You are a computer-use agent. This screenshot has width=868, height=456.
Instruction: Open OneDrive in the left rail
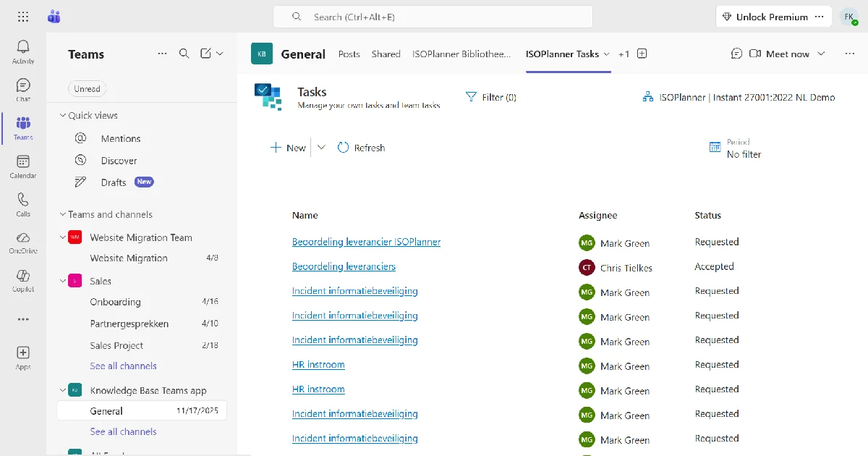click(23, 242)
